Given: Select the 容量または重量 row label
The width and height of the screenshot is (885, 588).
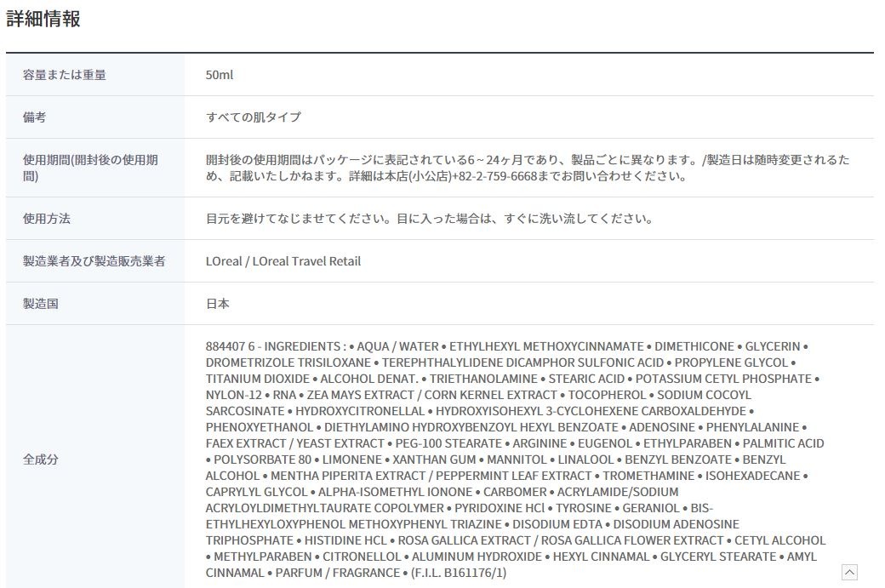Looking at the screenshot, I should tap(65, 75).
